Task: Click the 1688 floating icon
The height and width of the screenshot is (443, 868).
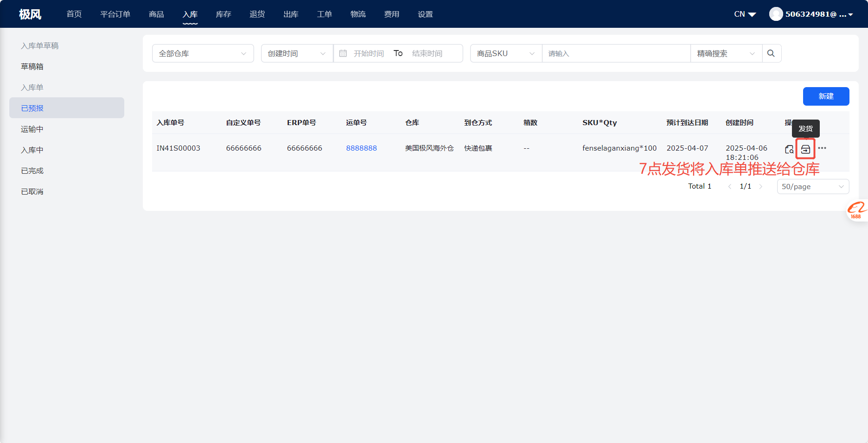Action: [856, 210]
